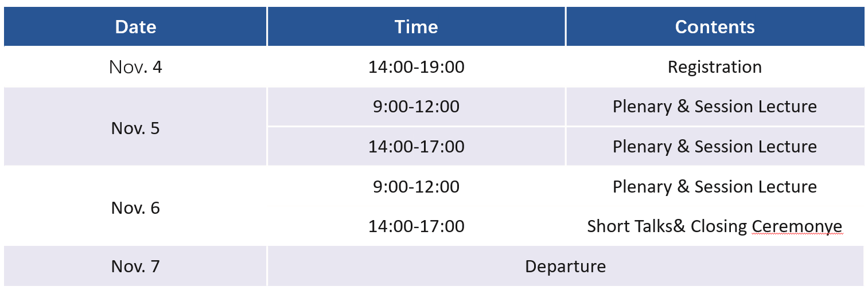
Task: Click the Date column header
Action: coord(135,26)
